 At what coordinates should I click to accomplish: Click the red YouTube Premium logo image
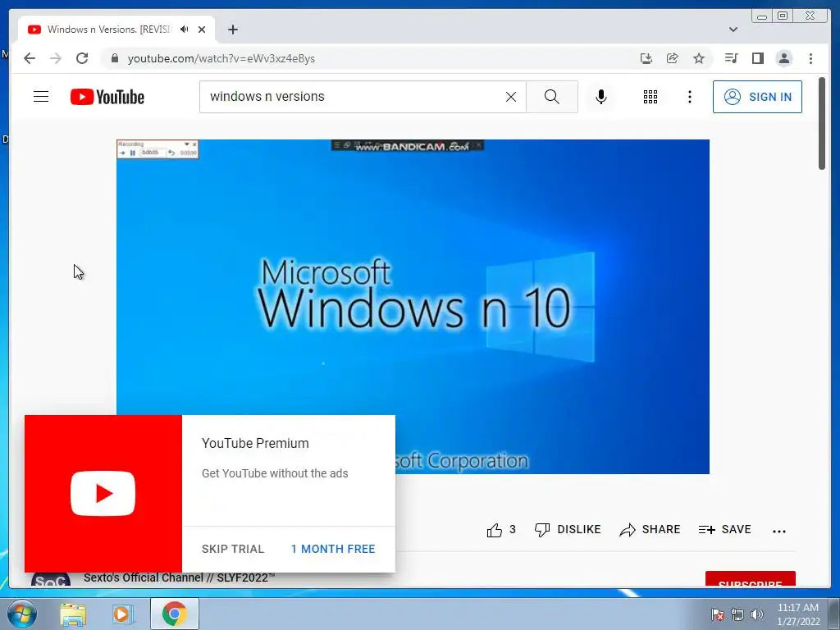click(103, 493)
